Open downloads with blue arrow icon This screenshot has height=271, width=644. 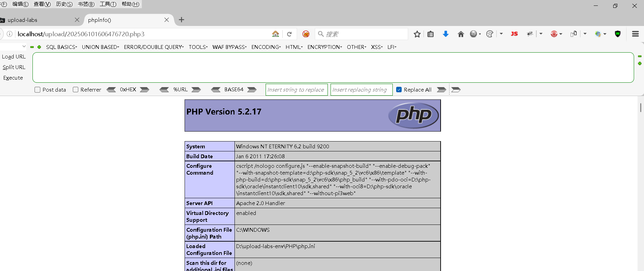(x=445, y=34)
